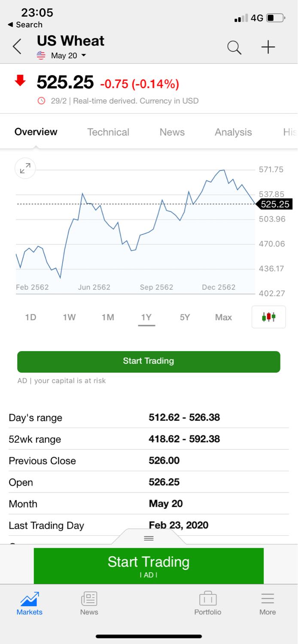Tap the plus icon to add to watchlist
The height and width of the screenshot is (644, 298).
click(268, 47)
